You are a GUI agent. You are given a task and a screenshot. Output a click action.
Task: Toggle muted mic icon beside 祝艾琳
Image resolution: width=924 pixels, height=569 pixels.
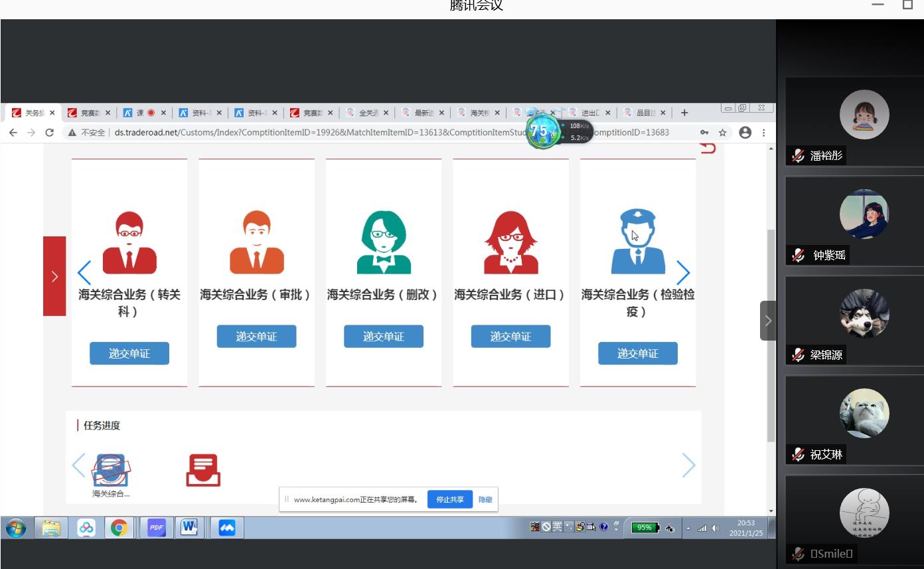[799, 454]
